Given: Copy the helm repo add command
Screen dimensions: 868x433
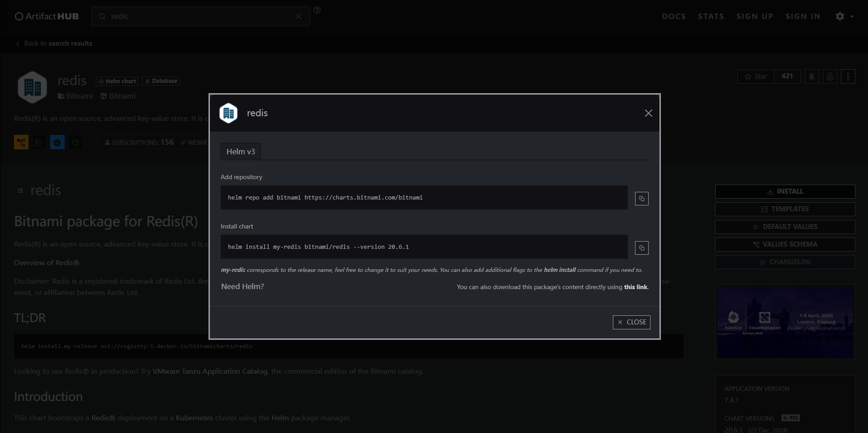Looking at the screenshot, I should [x=641, y=199].
